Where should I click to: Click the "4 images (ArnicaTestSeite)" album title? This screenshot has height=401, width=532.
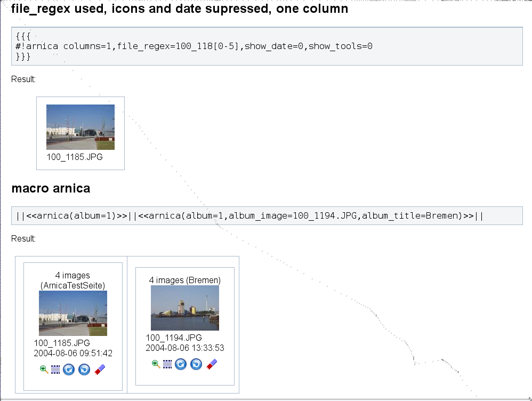point(72,280)
